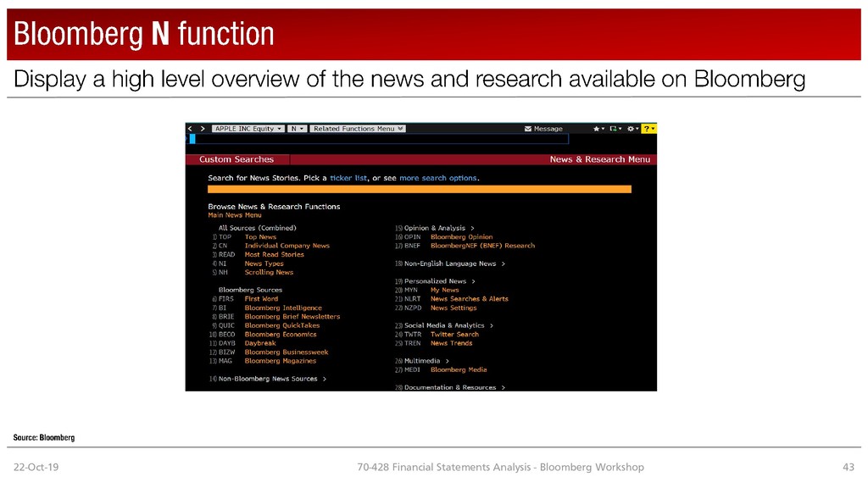
Task: Click the forward arrow in Bloomberg toolbar
Action: point(203,129)
